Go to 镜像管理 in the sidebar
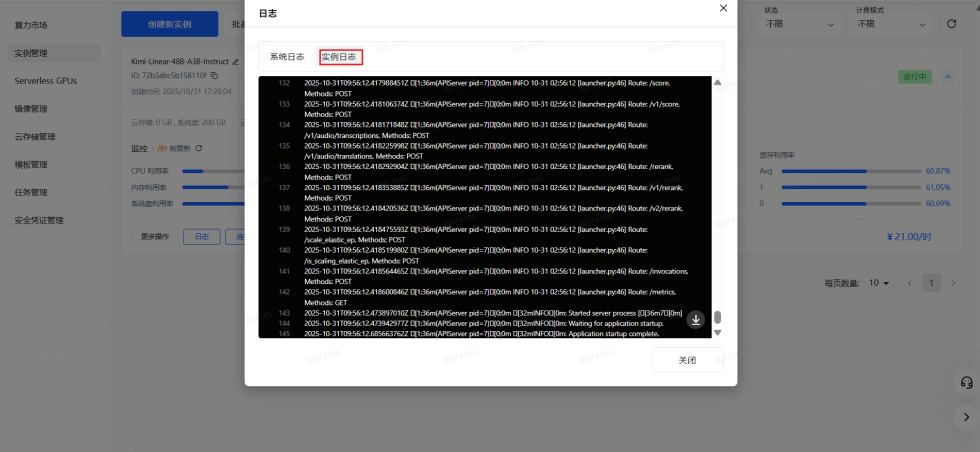The image size is (980, 452). click(x=31, y=109)
